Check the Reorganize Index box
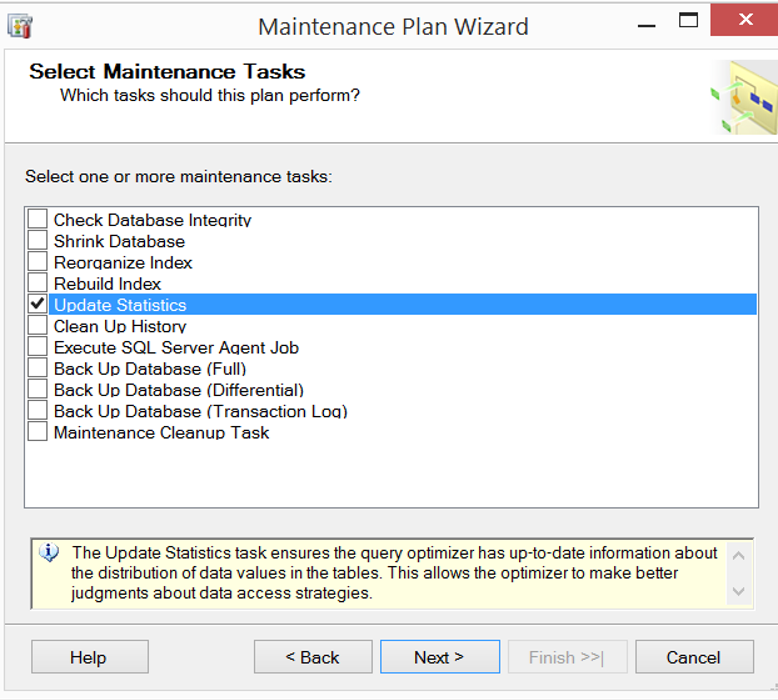This screenshot has height=700, width=778. click(x=37, y=261)
